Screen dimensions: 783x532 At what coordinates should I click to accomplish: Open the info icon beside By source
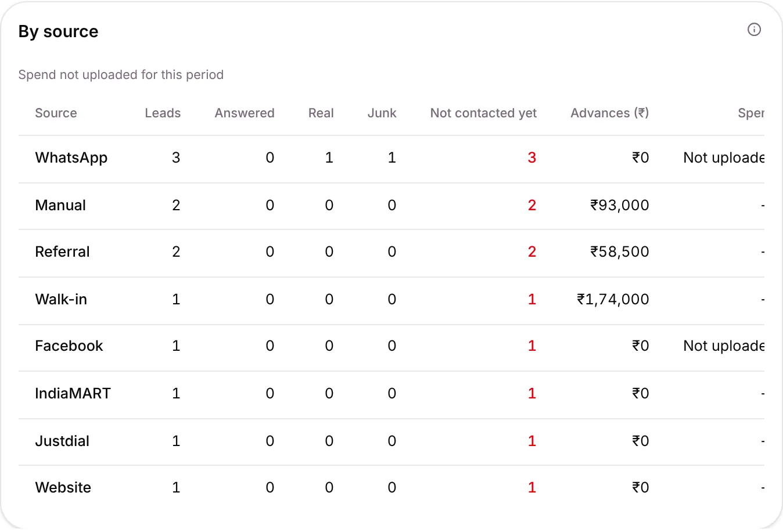[754, 30]
